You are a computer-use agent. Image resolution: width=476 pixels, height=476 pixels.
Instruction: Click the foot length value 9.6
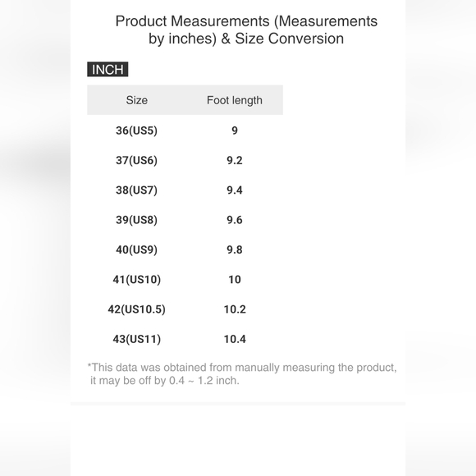click(235, 219)
